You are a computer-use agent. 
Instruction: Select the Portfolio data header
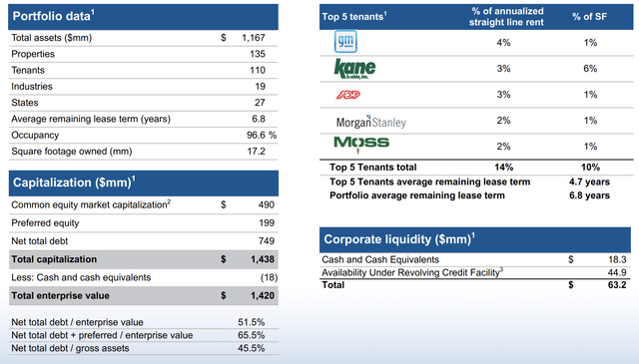pos(143,16)
